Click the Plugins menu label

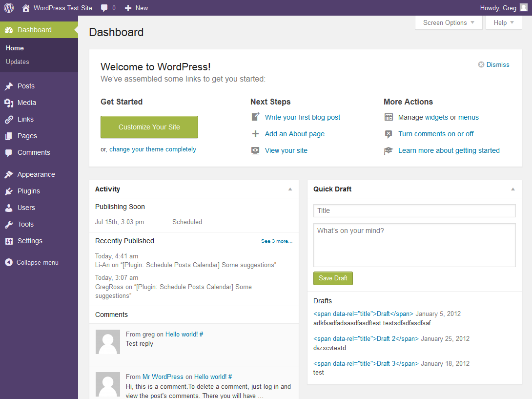pos(28,191)
